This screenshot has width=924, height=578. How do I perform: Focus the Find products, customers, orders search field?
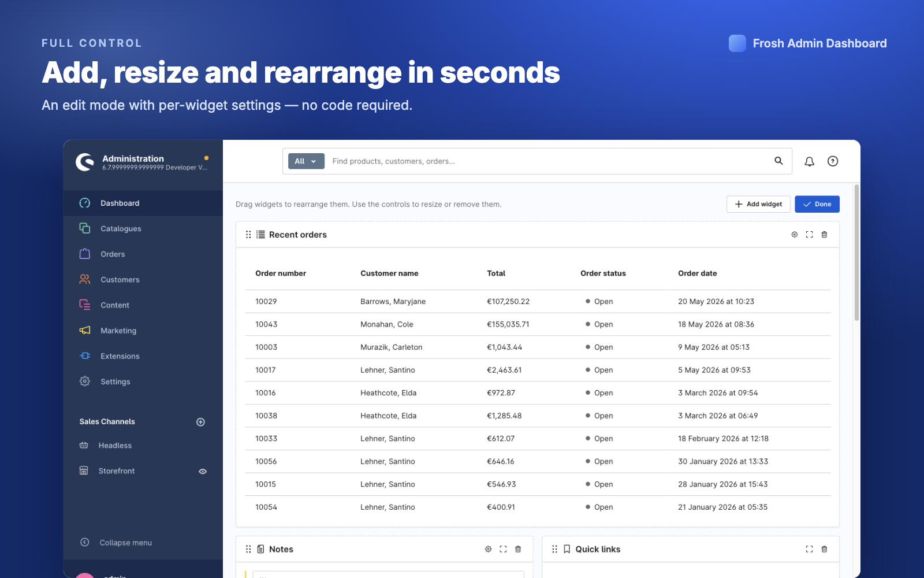549,161
